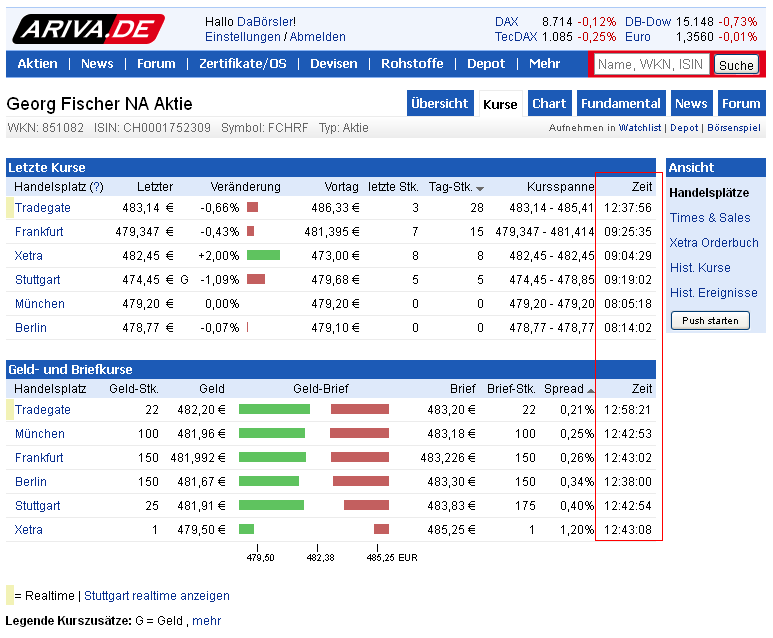
Task: Click Push starten button
Action: pyautogui.click(x=710, y=320)
